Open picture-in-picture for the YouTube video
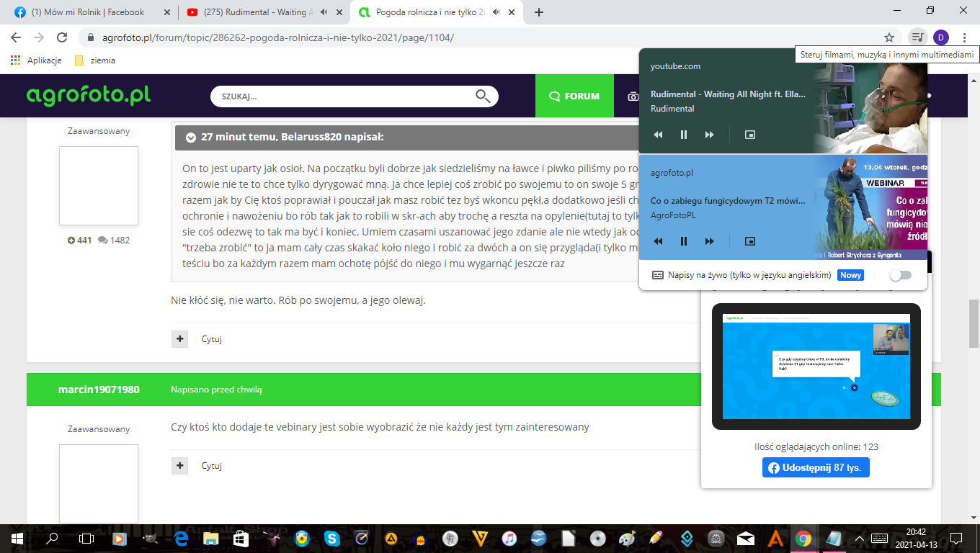 (x=749, y=135)
